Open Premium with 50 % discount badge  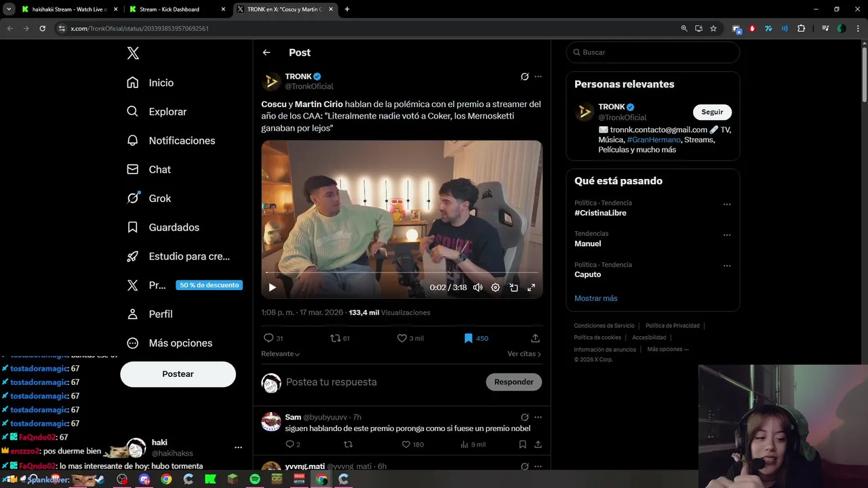(184, 285)
